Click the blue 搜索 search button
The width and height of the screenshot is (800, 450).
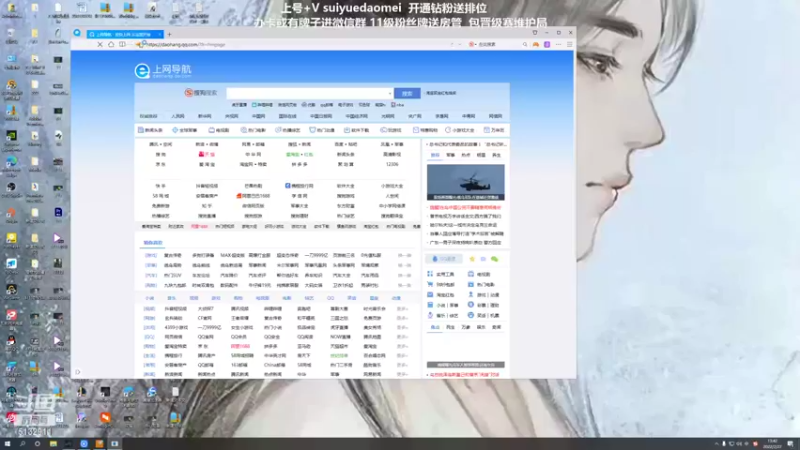[407, 93]
